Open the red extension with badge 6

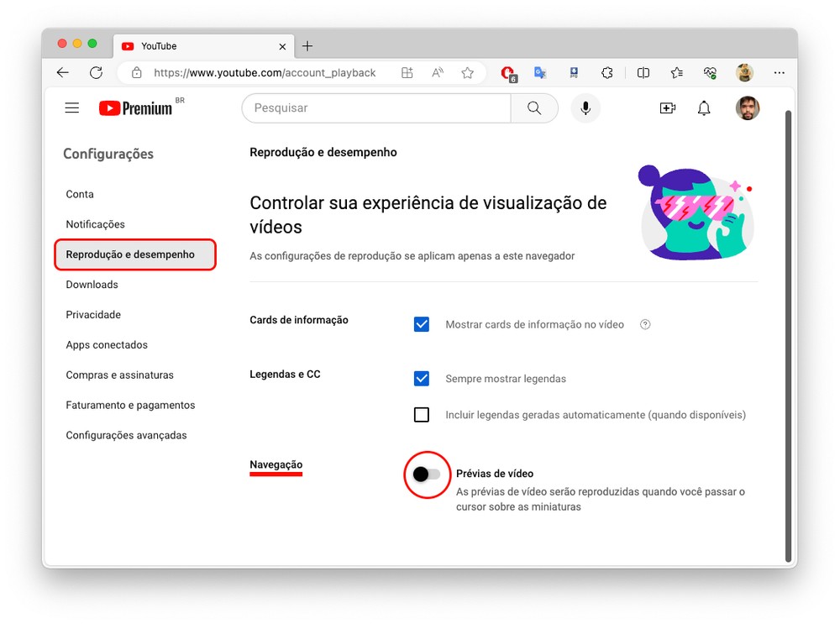pos(508,73)
